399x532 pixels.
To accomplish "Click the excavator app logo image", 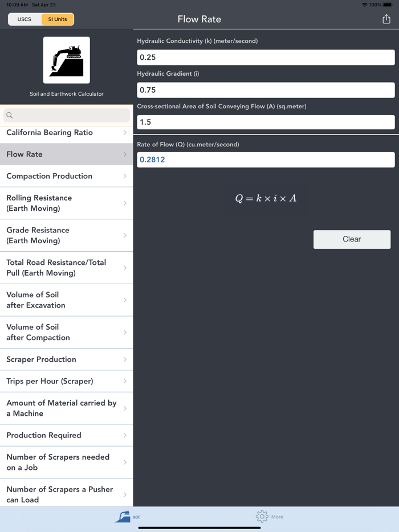I will (x=67, y=60).
